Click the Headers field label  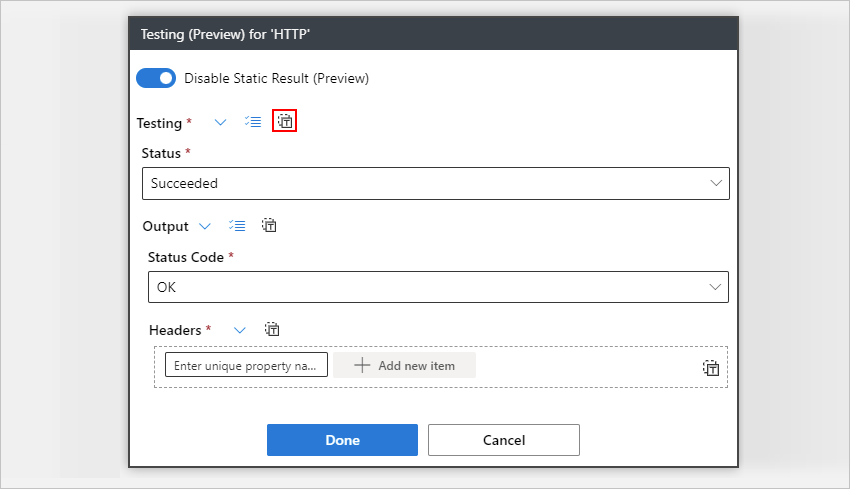tap(176, 329)
